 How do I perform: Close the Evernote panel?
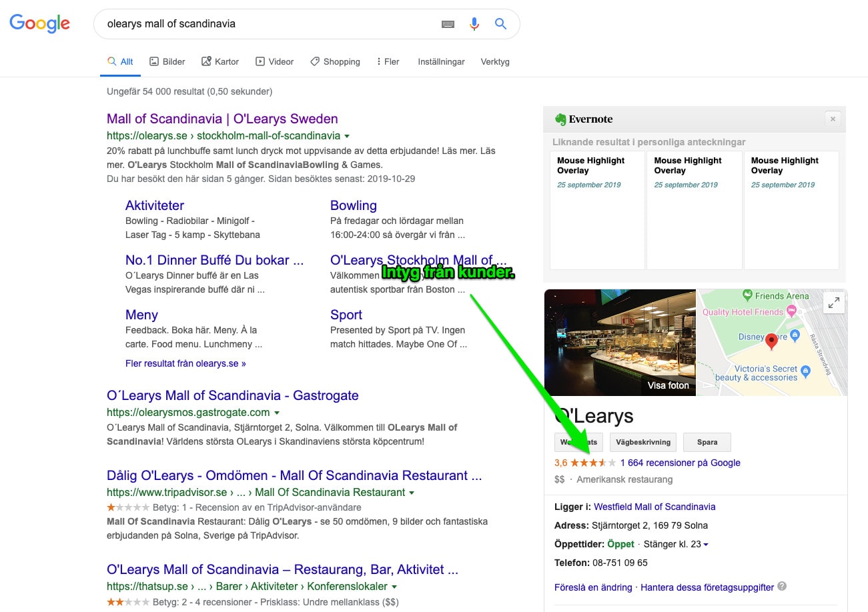coord(832,119)
